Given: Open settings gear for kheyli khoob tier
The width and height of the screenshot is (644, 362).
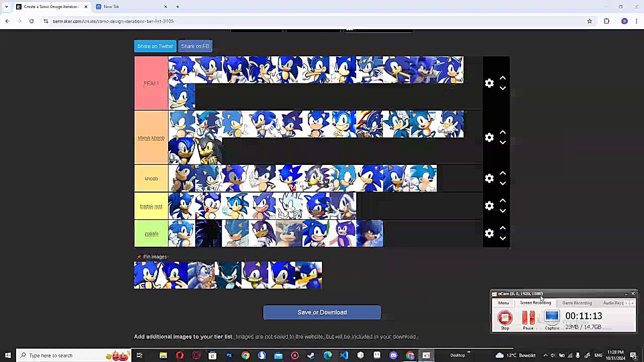Looking at the screenshot, I should click(489, 138).
